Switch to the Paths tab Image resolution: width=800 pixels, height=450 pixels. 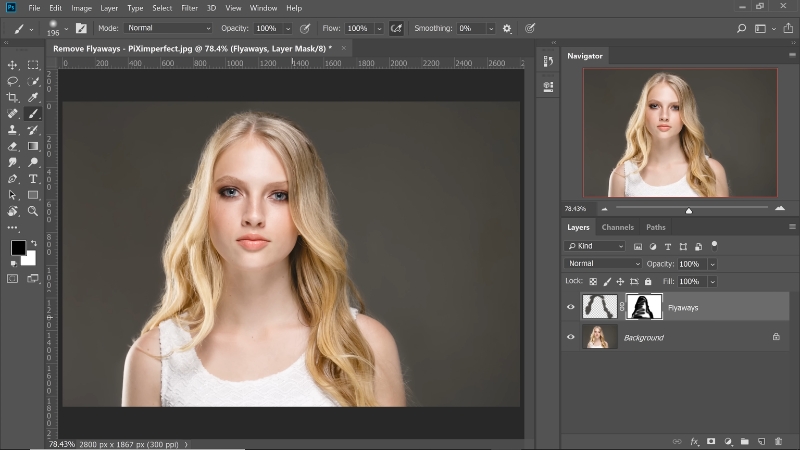656,227
